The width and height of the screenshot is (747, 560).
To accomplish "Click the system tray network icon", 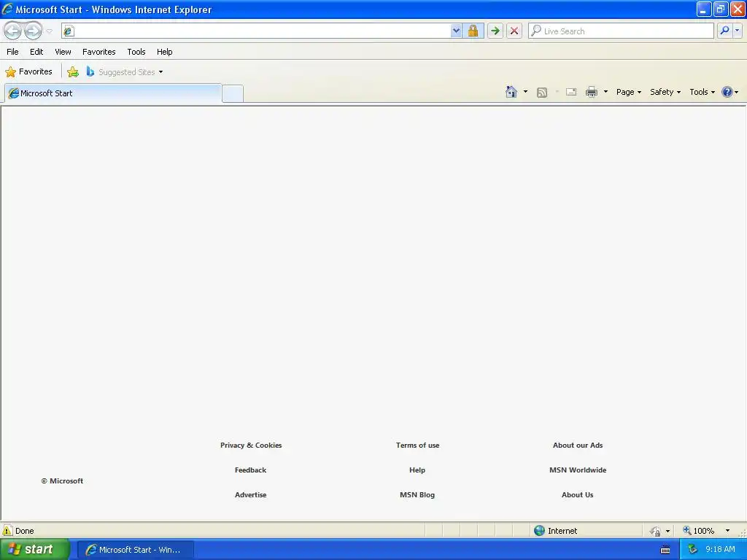I will (x=692, y=550).
